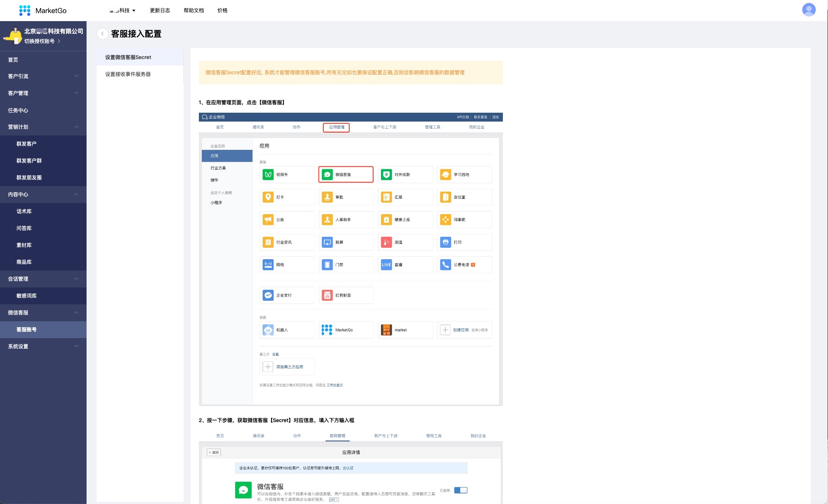Image resolution: width=828 pixels, height=504 pixels.
Task: Open 帮助文档 in the top menu
Action: [194, 11]
